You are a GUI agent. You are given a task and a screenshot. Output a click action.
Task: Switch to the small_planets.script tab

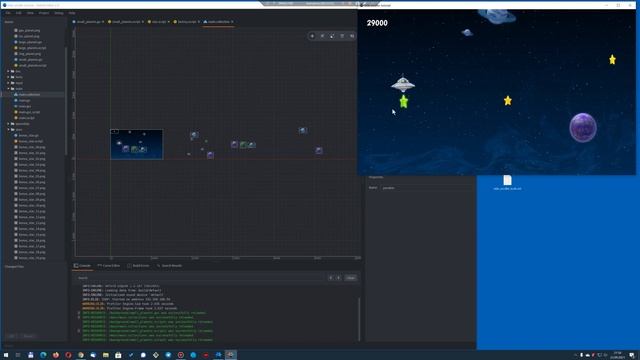tap(126, 22)
